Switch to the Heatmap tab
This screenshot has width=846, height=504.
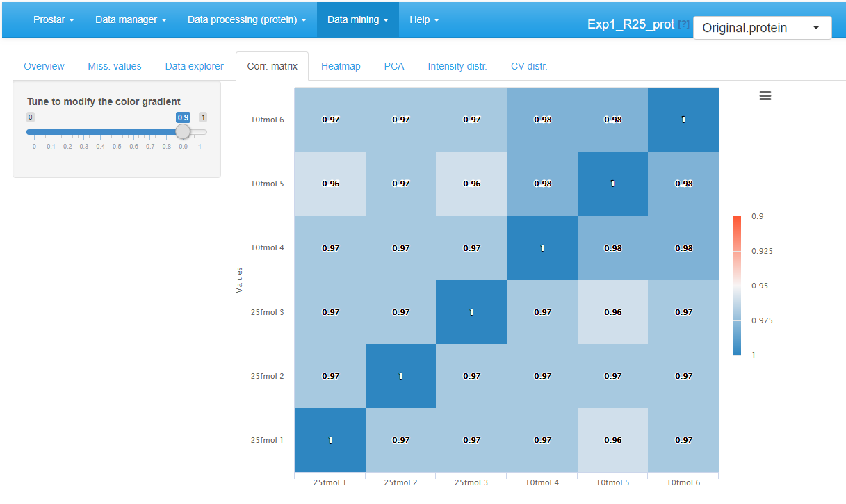341,65
